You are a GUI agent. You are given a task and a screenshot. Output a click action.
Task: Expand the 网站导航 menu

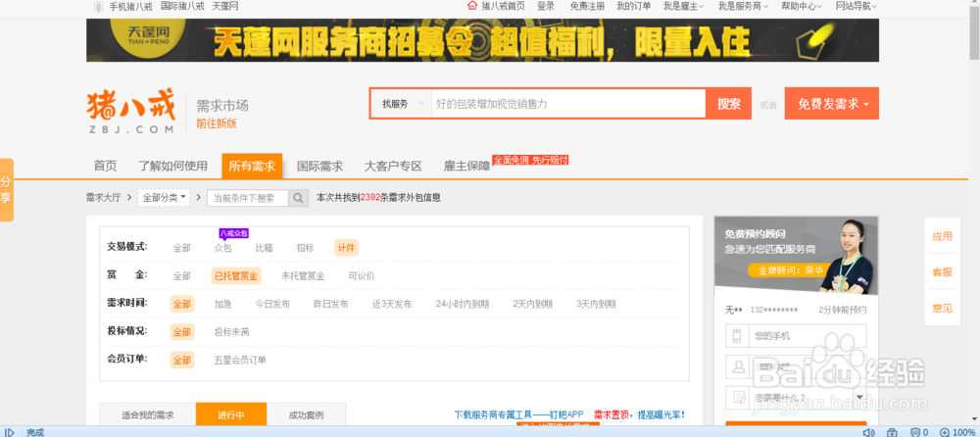tap(857, 6)
